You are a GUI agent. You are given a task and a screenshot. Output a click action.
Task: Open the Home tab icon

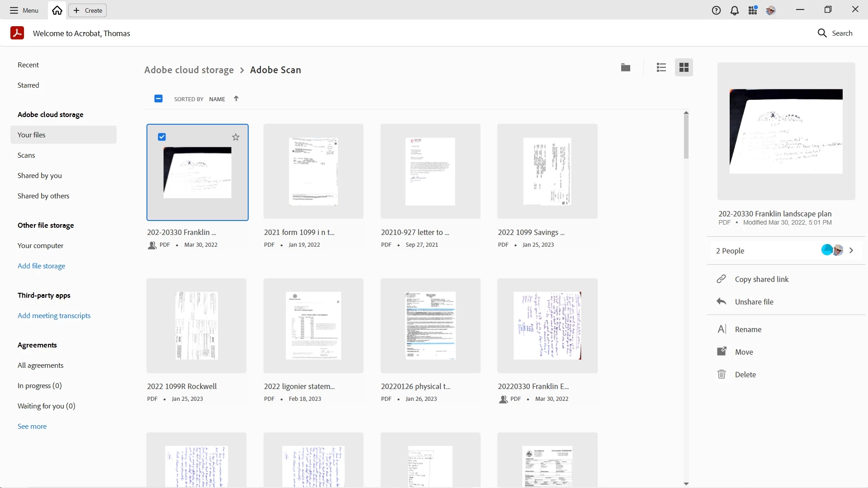tap(57, 10)
